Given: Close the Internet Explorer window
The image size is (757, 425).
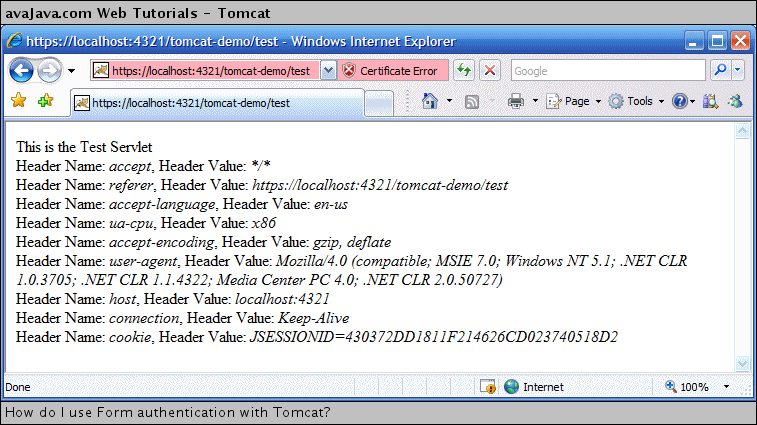Looking at the screenshot, I should click(740, 41).
